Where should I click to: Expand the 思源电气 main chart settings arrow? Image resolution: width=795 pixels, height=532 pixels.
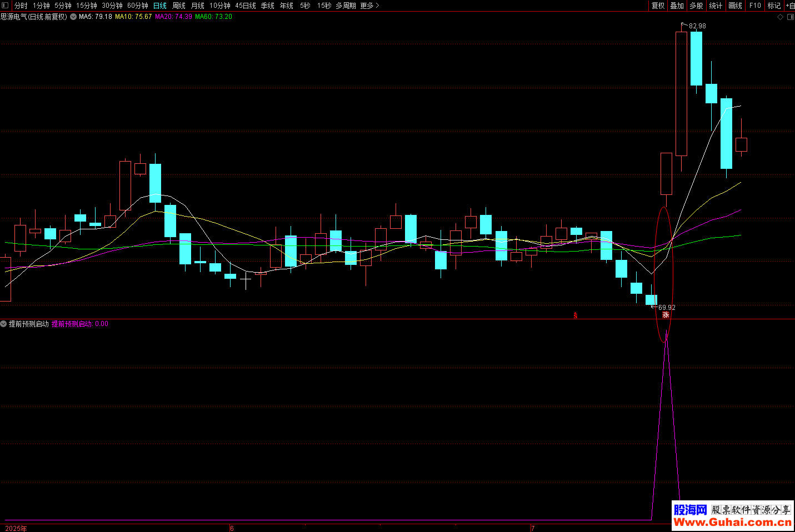pyautogui.click(x=73, y=17)
